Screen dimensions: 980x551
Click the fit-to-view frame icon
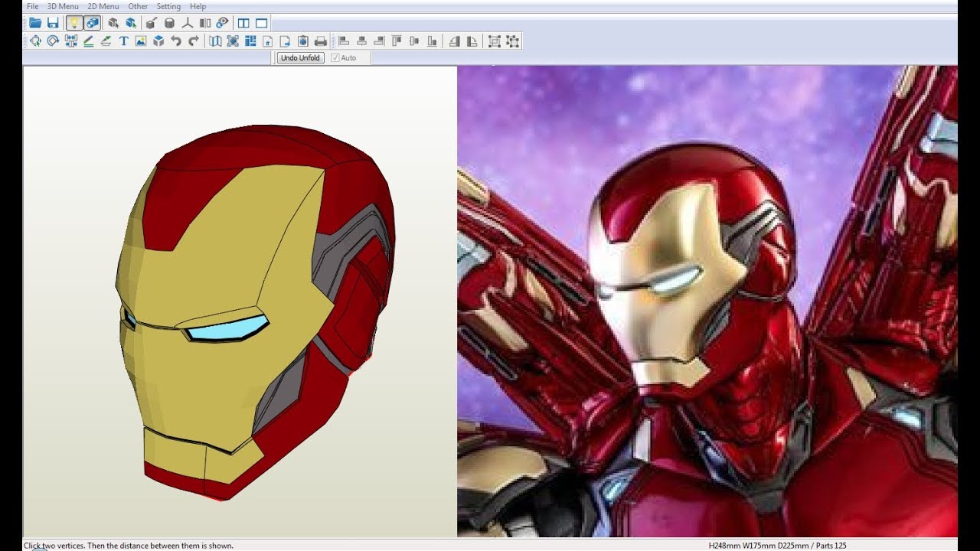[233, 41]
